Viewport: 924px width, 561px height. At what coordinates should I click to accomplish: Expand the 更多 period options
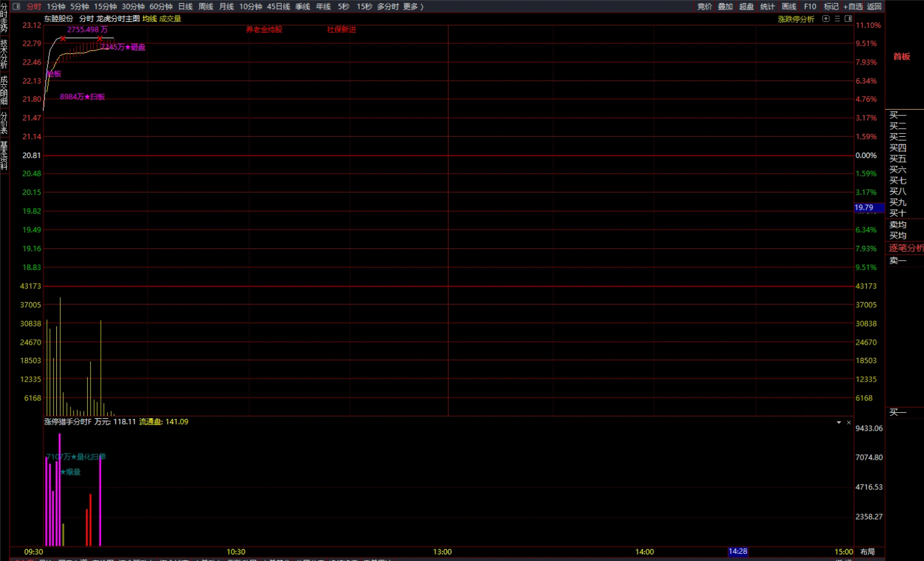click(x=413, y=7)
